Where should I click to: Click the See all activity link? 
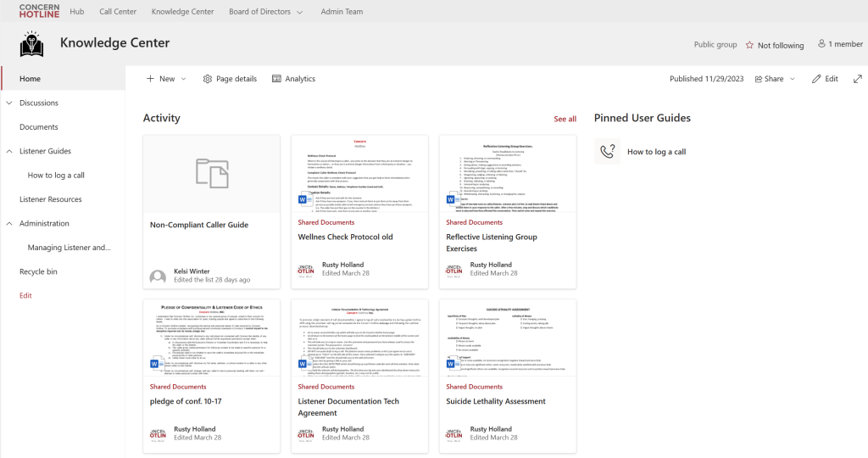(565, 119)
